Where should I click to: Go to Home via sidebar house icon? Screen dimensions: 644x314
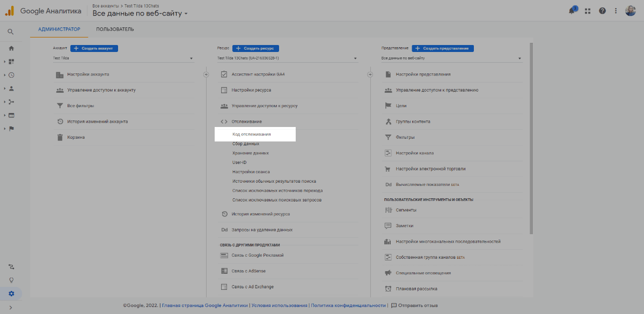[x=11, y=48]
